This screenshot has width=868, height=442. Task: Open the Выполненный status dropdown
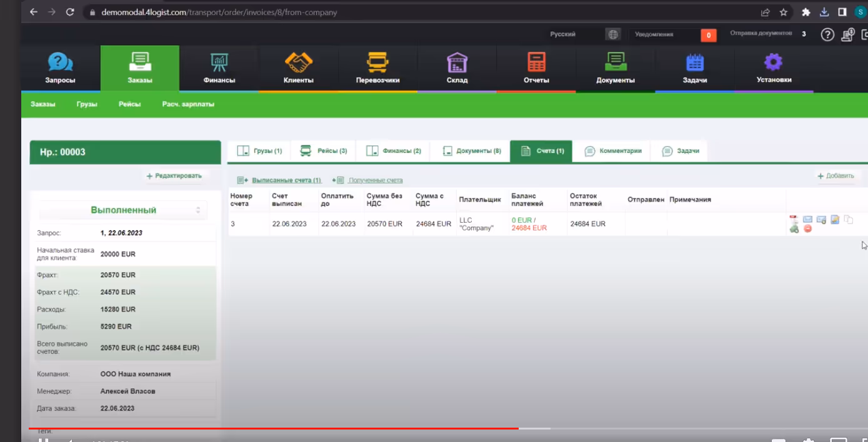123,210
